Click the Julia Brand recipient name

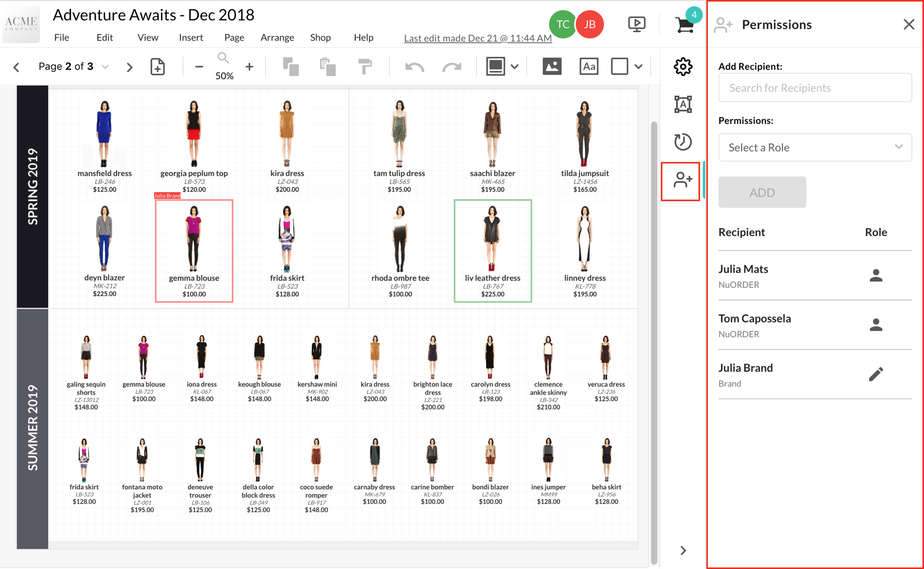tap(745, 368)
